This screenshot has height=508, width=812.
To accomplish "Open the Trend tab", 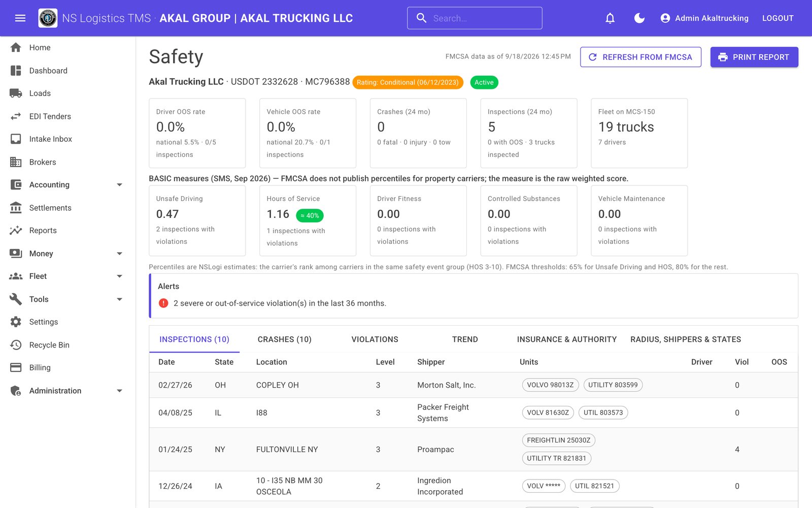I will [465, 339].
